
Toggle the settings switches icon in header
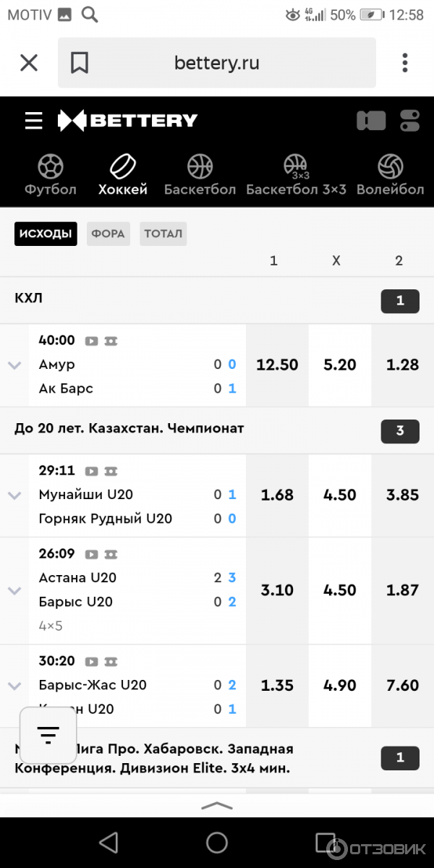click(409, 121)
